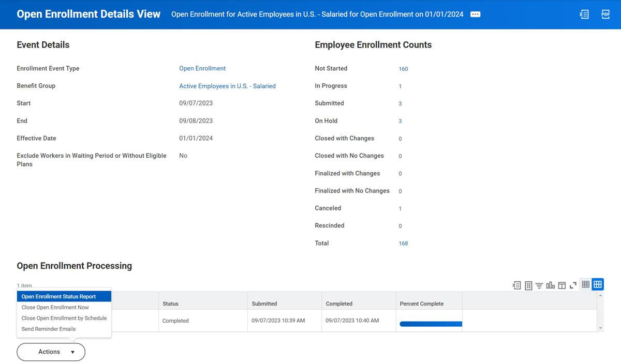Switch to standard grid density view

(x=598, y=284)
